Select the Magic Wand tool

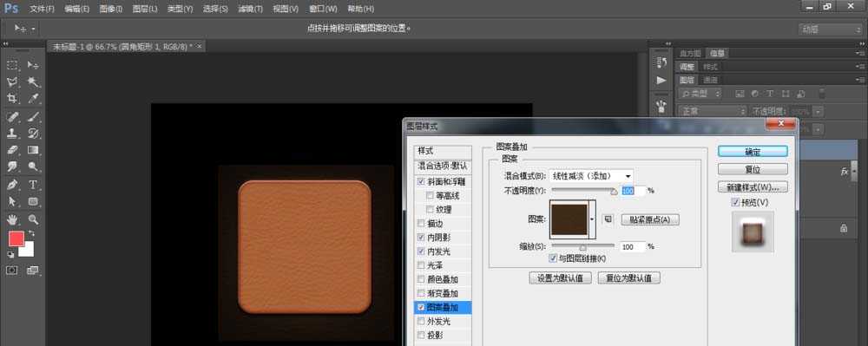tap(33, 82)
